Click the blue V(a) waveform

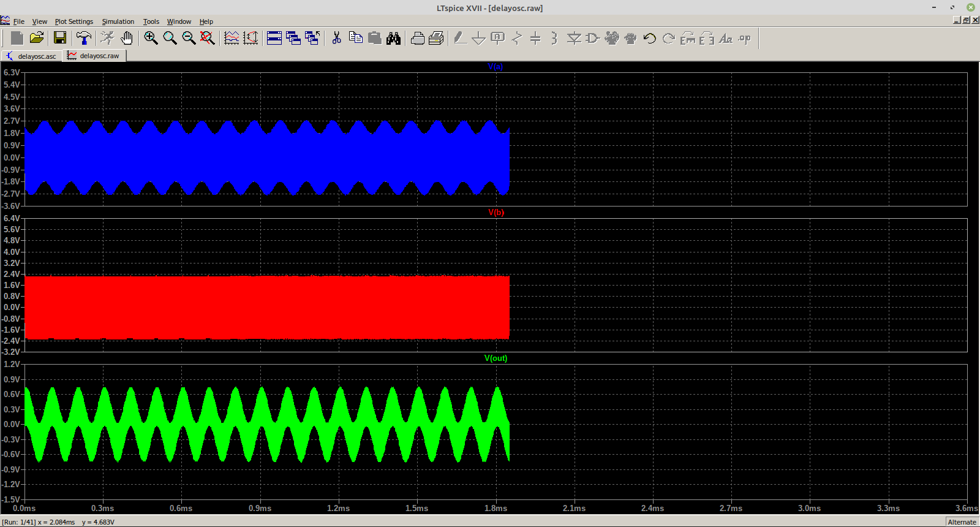pos(266,158)
